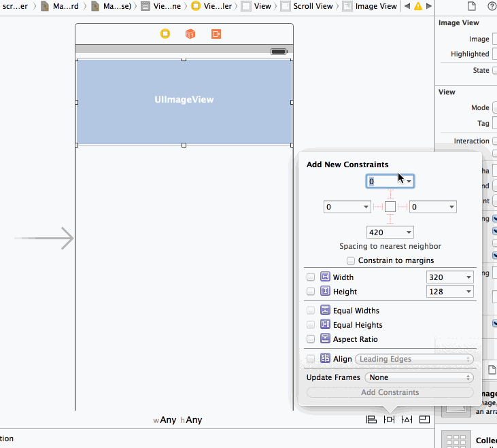This screenshot has height=448, width=497.
Task: Enable Constrain to margins checkbox
Action: click(350, 260)
